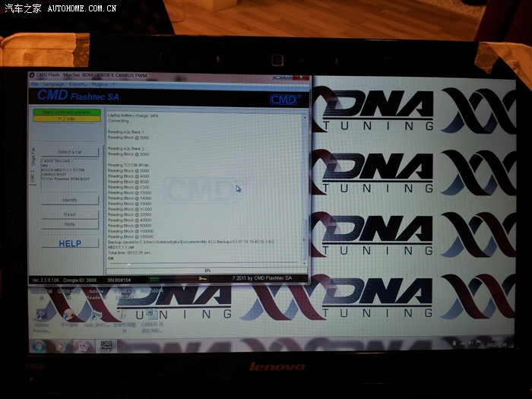Click the 'Total time: 00:03:35 sec' line

coord(129,253)
